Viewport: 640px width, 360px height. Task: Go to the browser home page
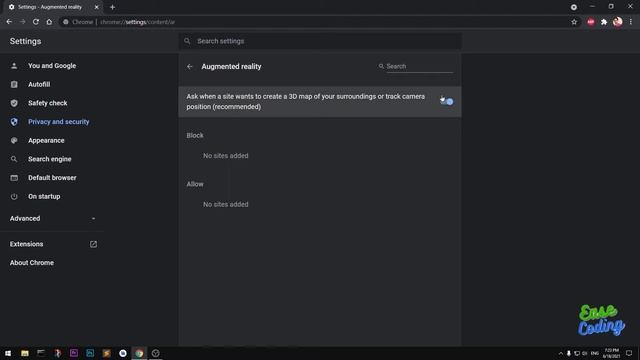pyautogui.click(x=49, y=22)
